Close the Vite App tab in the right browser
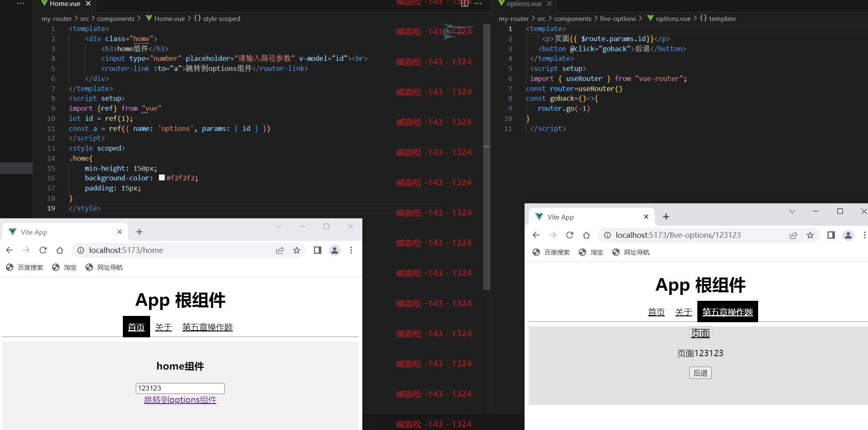868x430 pixels. pos(646,217)
